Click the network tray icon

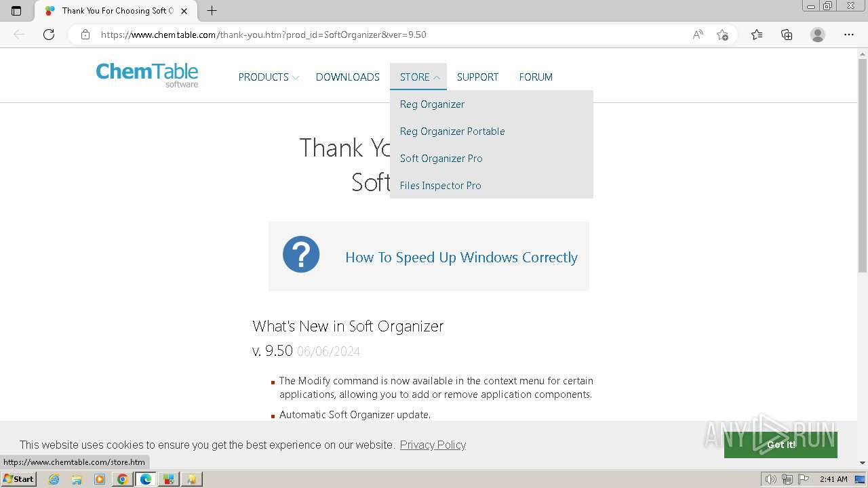click(787, 479)
